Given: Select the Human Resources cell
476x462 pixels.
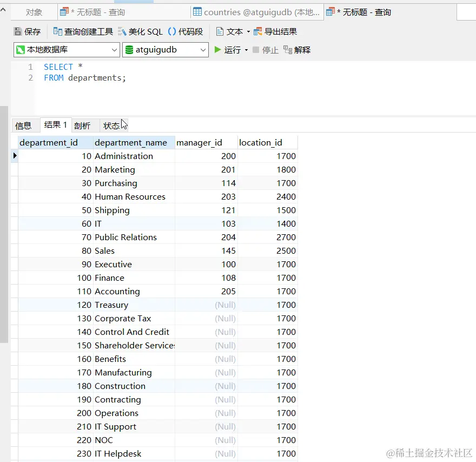Looking at the screenshot, I should click(x=134, y=197).
